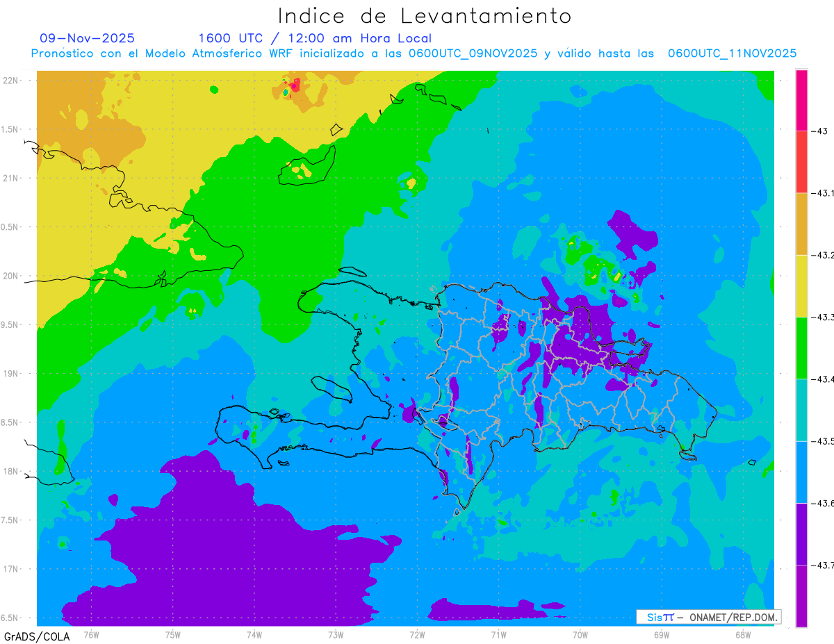The height and width of the screenshot is (644, 834).
Task: Click longitude axis label '72W'
Action: pos(417,634)
